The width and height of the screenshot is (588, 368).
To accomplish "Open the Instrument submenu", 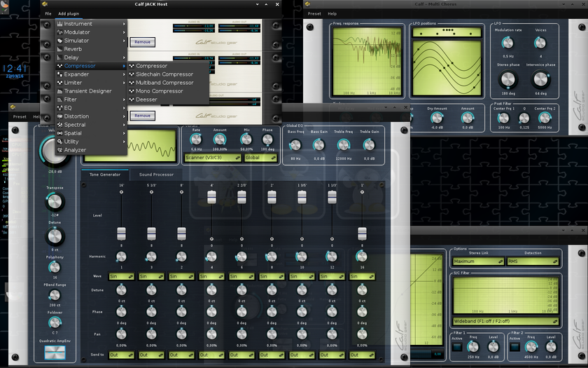I will click(x=91, y=24).
